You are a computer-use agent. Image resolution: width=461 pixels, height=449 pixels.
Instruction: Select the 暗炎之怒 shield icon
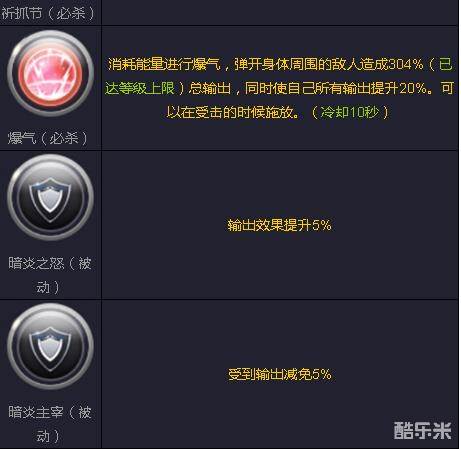[x=50, y=197]
